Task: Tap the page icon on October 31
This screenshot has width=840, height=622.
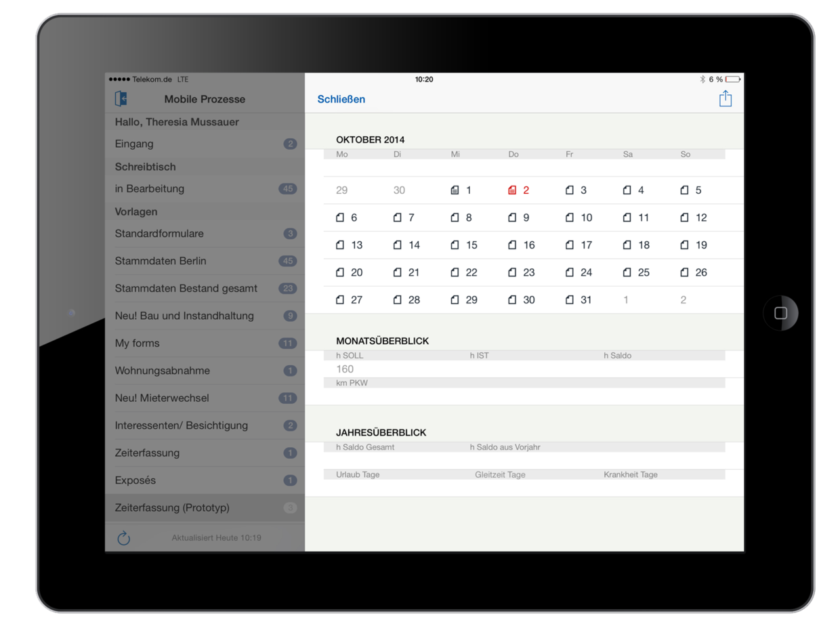Action: (x=568, y=299)
